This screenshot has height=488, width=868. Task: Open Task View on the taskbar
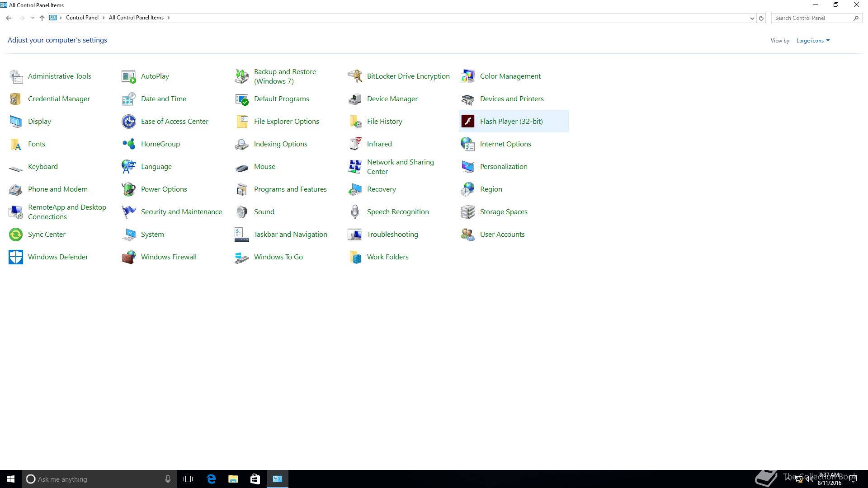click(188, 479)
